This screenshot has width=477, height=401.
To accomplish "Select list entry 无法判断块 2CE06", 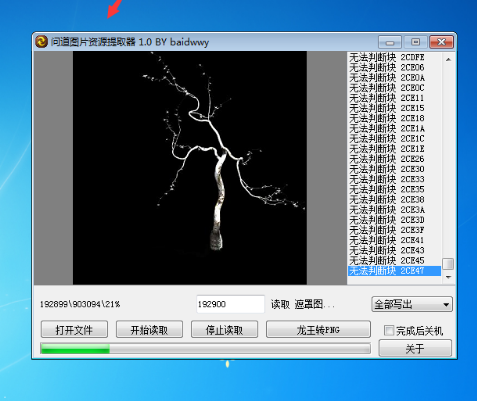I will tap(394, 67).
